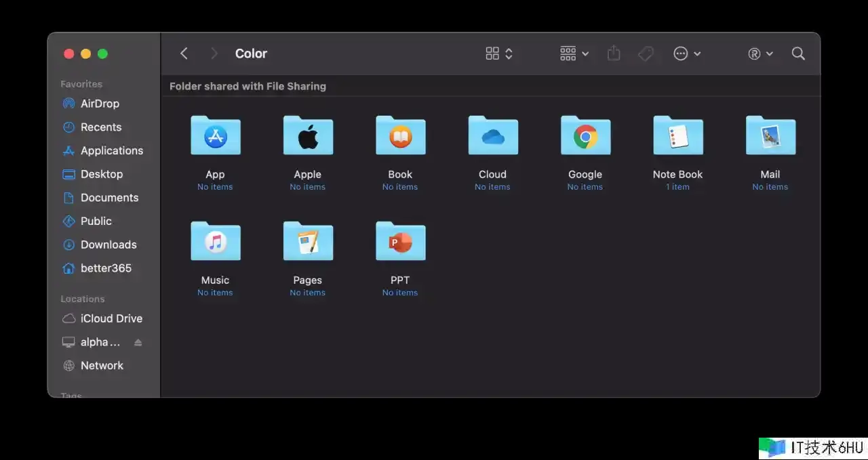Screen dimensions: 868x460
Task: Open the registered-symbol dropdown in toolbar
Action: click(760, 54)
